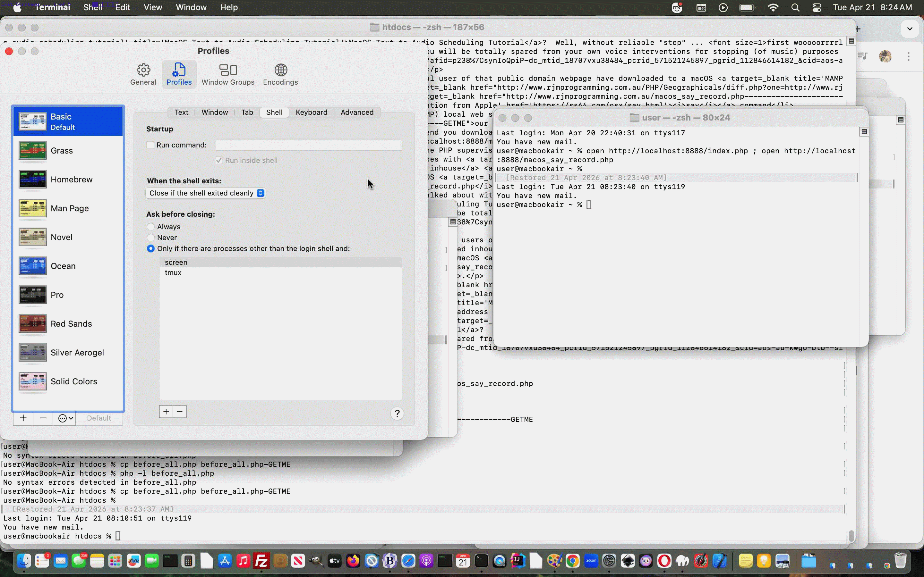The height and width of the screenshot is (577, 924).
Task: Switch to the Keyboard tab
Action: tap(311, 112)
